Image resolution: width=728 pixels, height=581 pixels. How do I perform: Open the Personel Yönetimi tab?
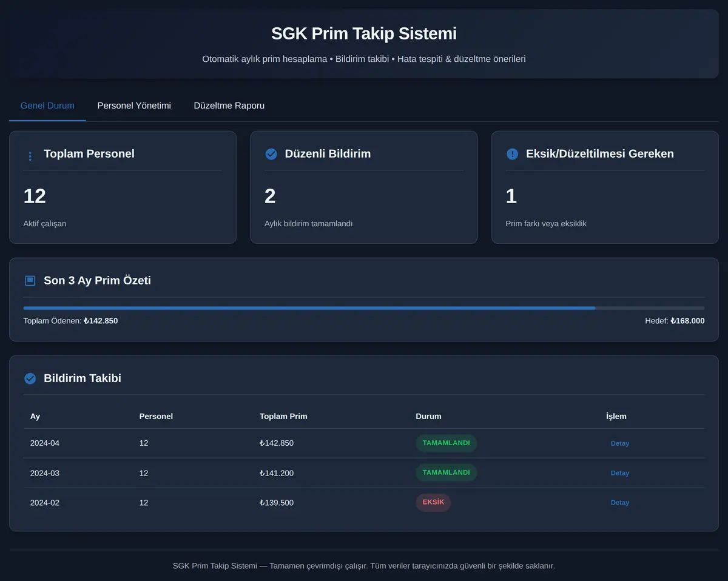[134, 106]
